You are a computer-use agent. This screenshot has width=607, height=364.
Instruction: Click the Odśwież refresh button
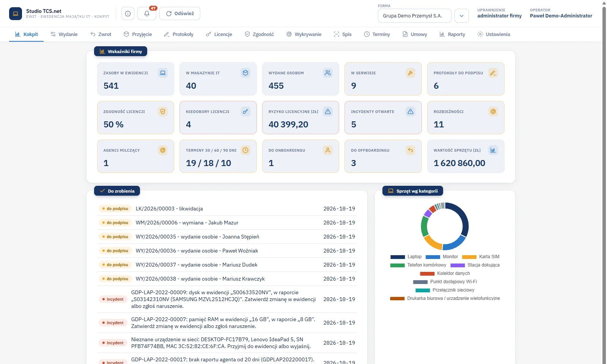point(180,14)
